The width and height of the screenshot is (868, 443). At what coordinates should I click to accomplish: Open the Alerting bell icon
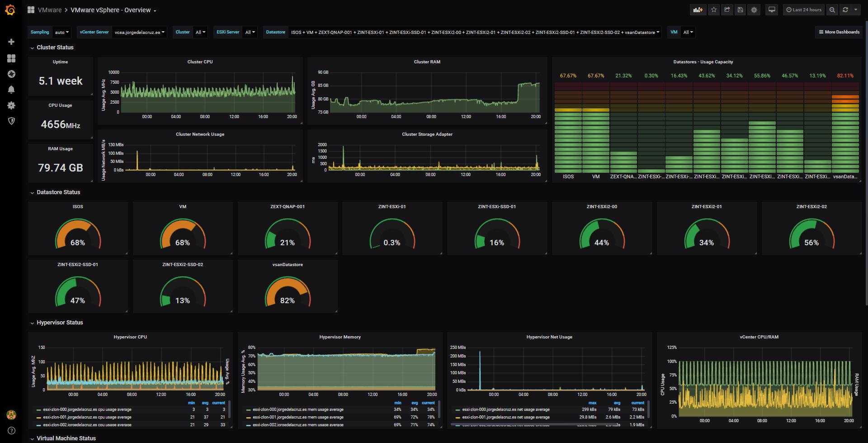click(x=11, y=89)
